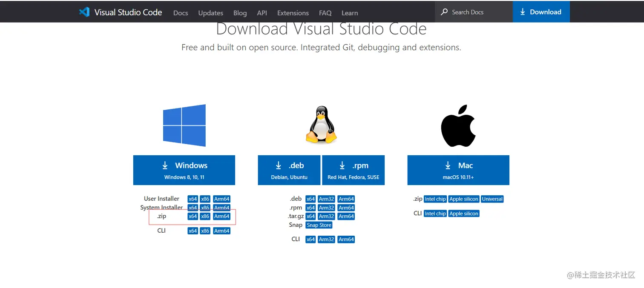Viewport: 644px width, 288px height.
Task: Download the Linux .rpm x64 package
Action: [310, 208]
